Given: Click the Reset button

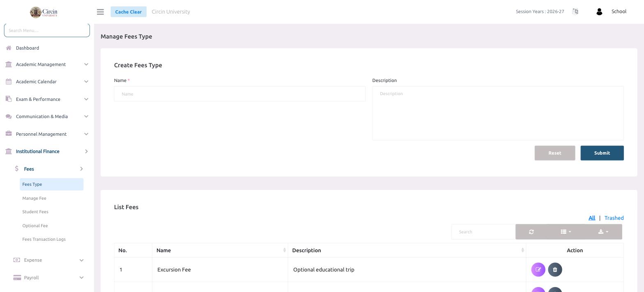Looking at the screenshot, I should coord(554,153).
